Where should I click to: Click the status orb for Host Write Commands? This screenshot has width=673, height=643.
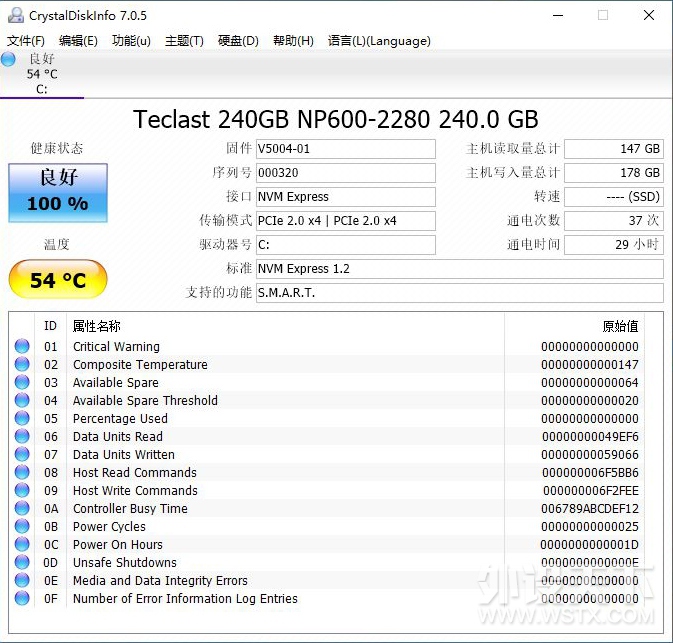tap(22, 490)
